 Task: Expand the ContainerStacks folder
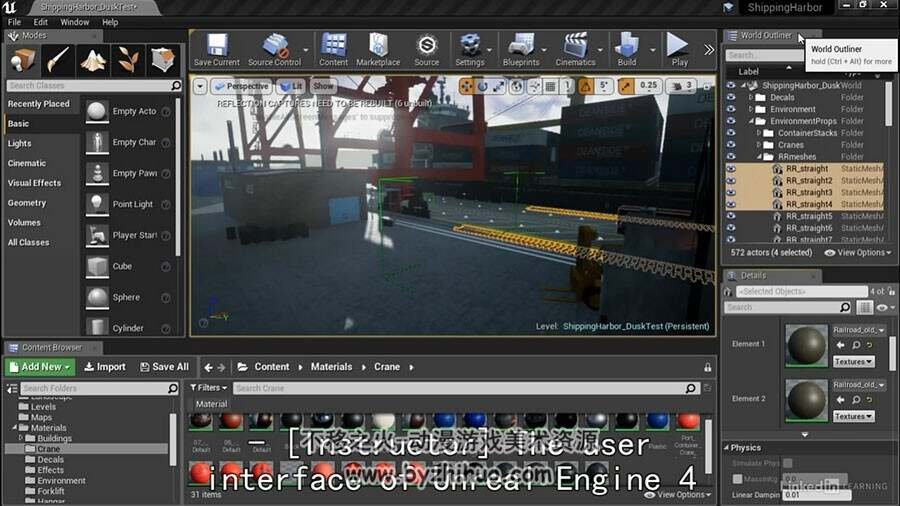(x=759, y=133)
